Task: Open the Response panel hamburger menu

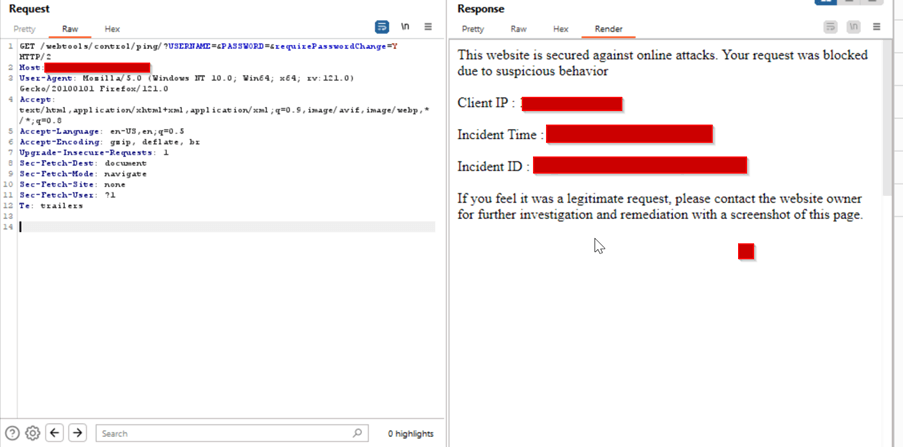Action: tap(877, 26)
